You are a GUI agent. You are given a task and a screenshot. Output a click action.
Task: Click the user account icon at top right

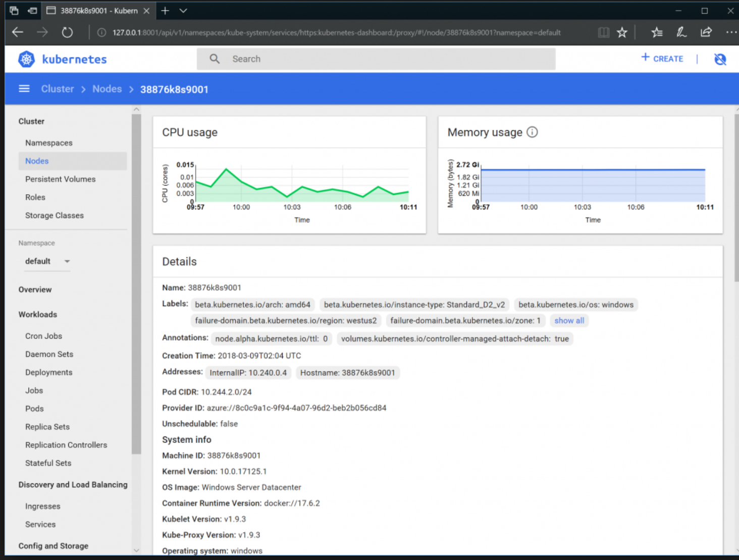pos(720,59)
